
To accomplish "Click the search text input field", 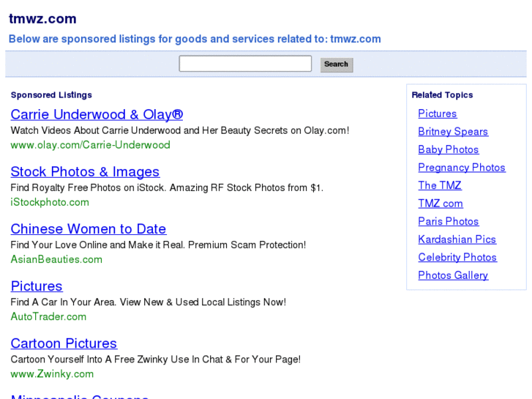I will 245,64.
